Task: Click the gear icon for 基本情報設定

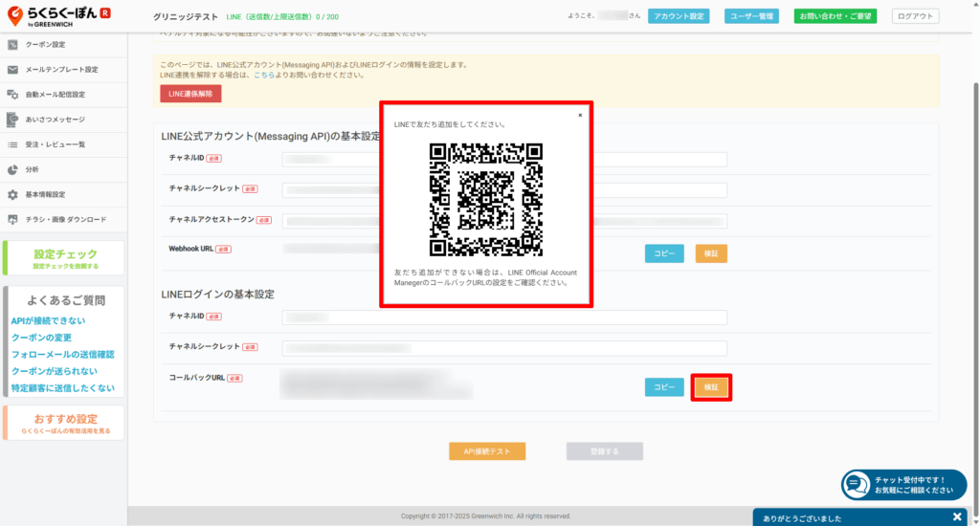Action: click(12, 194)
